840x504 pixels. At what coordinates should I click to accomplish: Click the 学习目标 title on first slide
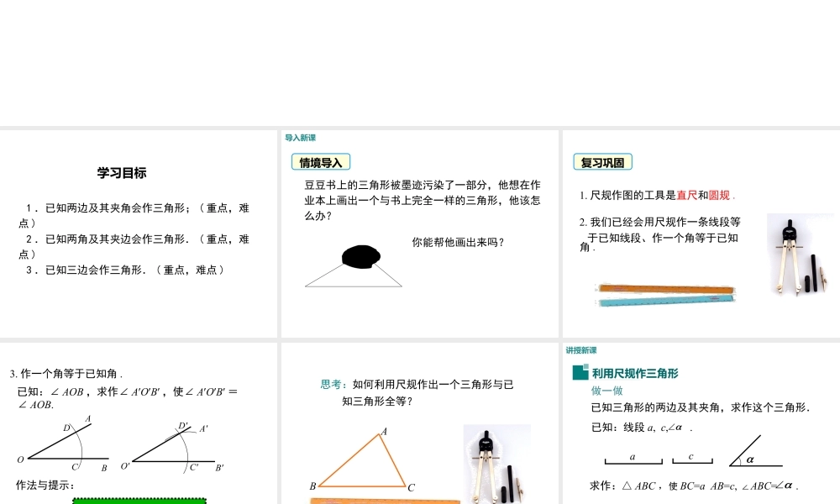tap(121, 172)
